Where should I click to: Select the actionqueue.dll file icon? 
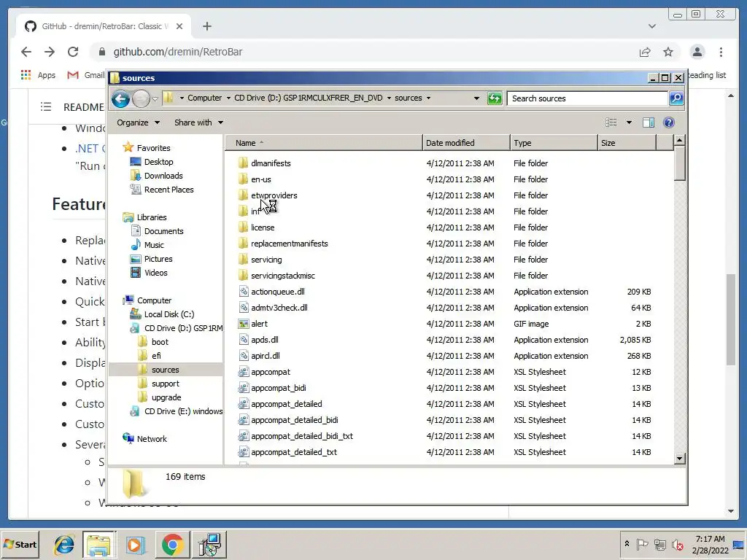pos(244,292)
